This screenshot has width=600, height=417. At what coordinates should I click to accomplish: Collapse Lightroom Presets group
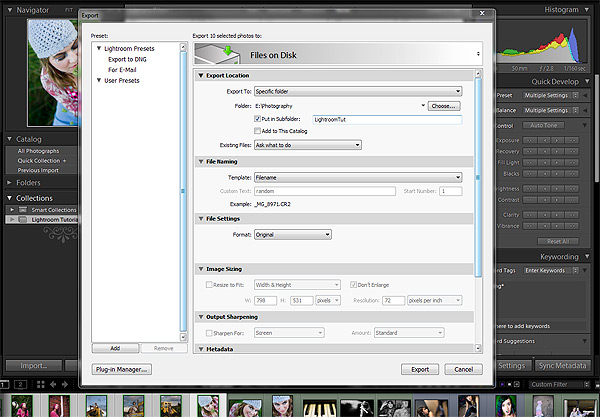99,49
